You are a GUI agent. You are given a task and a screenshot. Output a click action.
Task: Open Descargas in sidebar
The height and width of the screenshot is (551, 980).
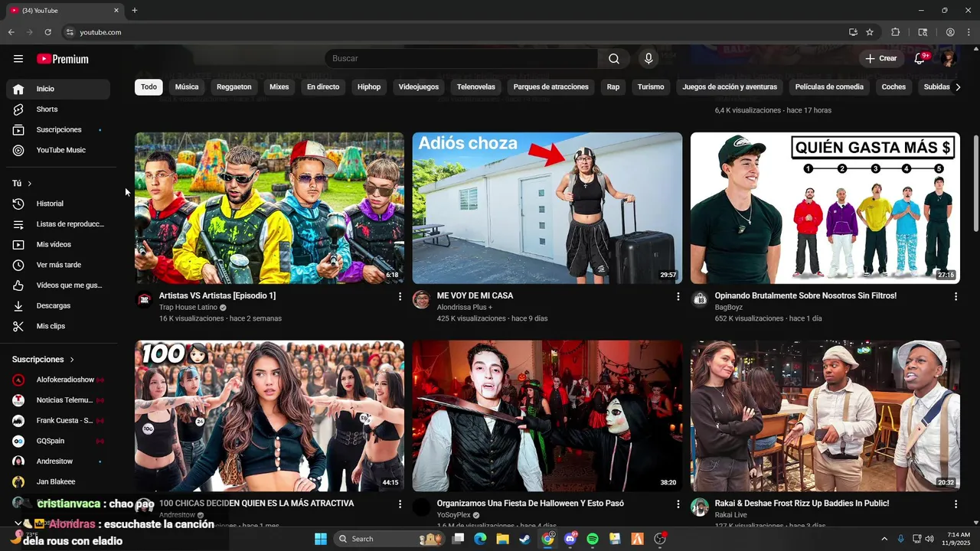pos(58,305)
